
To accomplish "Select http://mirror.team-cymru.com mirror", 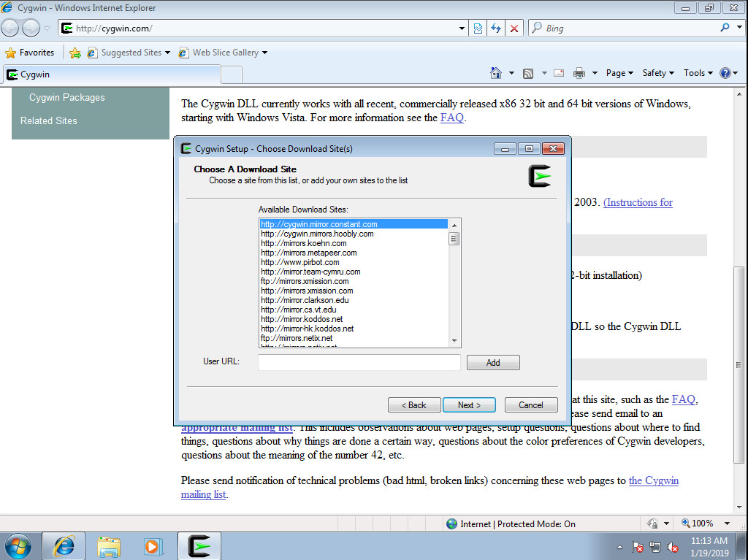I will [x=354, y=272].
